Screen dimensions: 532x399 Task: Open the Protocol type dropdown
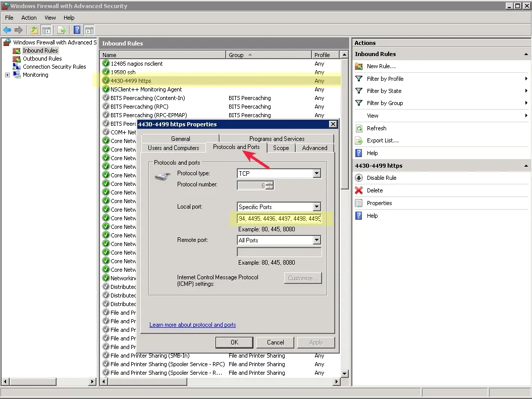pos(316,173)
